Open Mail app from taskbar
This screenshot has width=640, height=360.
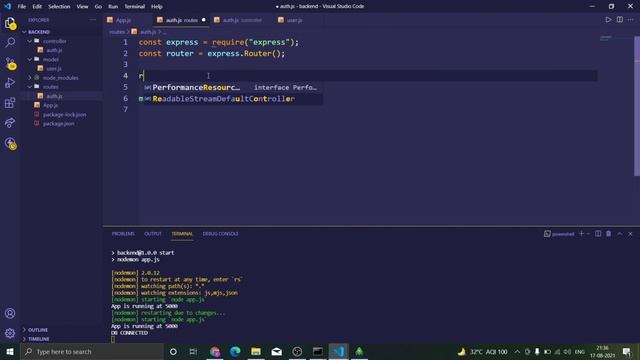[276, 351]
